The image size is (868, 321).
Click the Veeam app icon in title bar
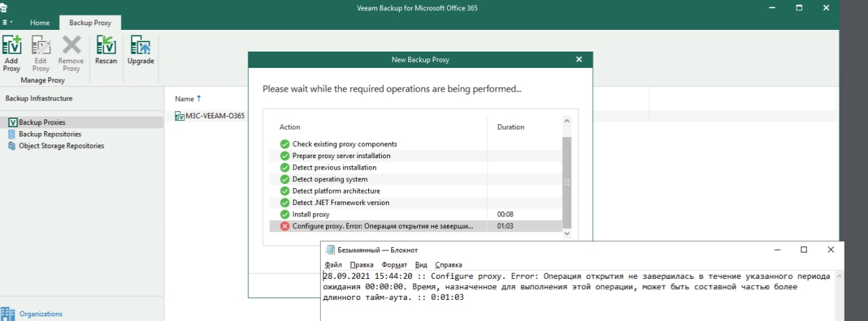pos(5,7)
